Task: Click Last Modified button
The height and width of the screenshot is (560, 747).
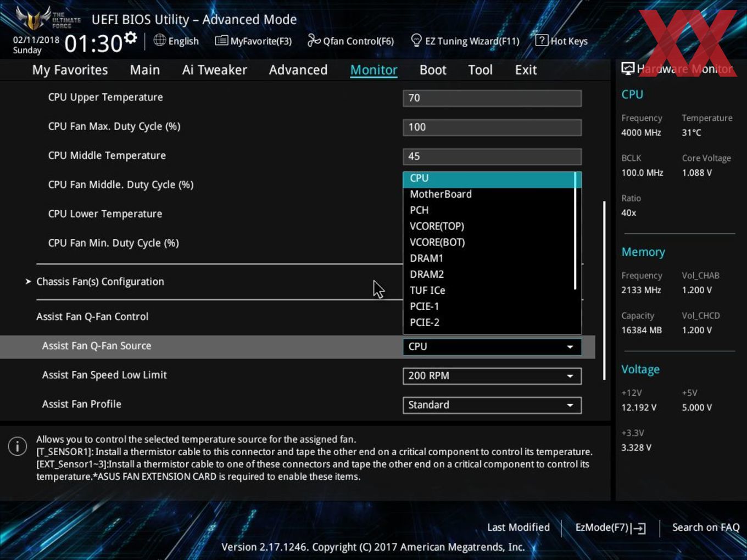Action: 519,527
